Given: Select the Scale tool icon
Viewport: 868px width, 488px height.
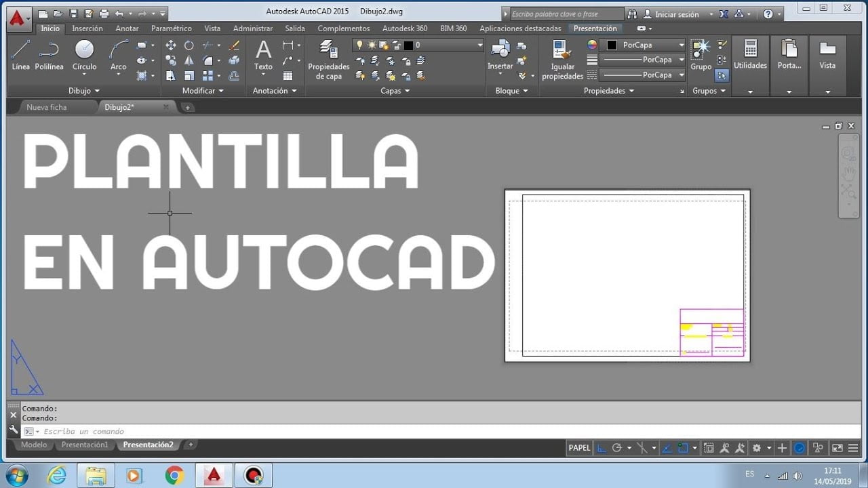Looking at the screenshot, I should click(x=189, y=75).
